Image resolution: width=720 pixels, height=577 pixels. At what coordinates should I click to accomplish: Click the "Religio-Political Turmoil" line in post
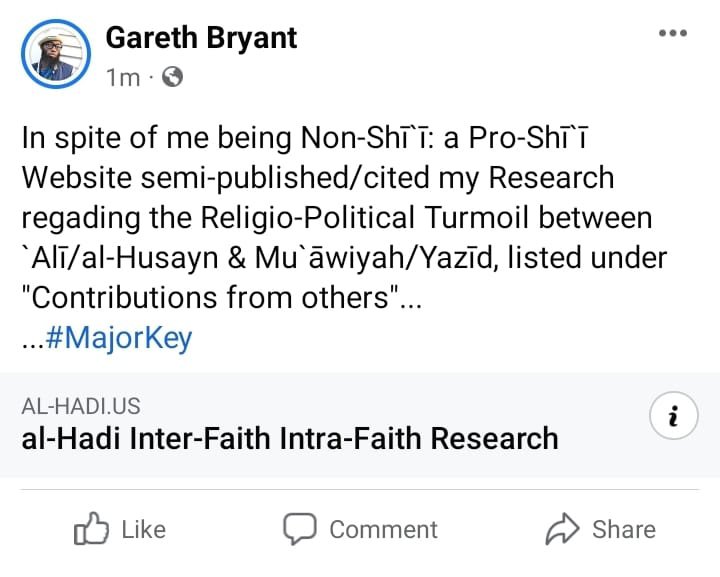click(x=336, y=218)
